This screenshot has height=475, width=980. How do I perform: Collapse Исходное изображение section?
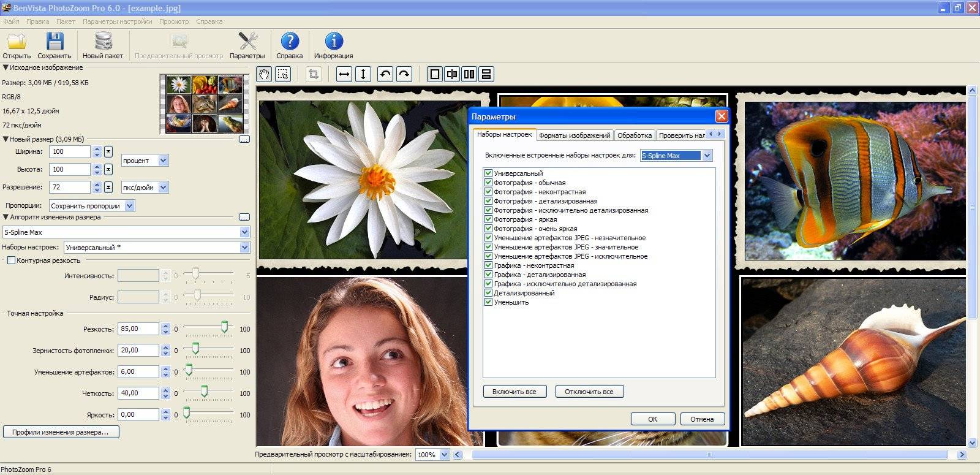(6, 67)
